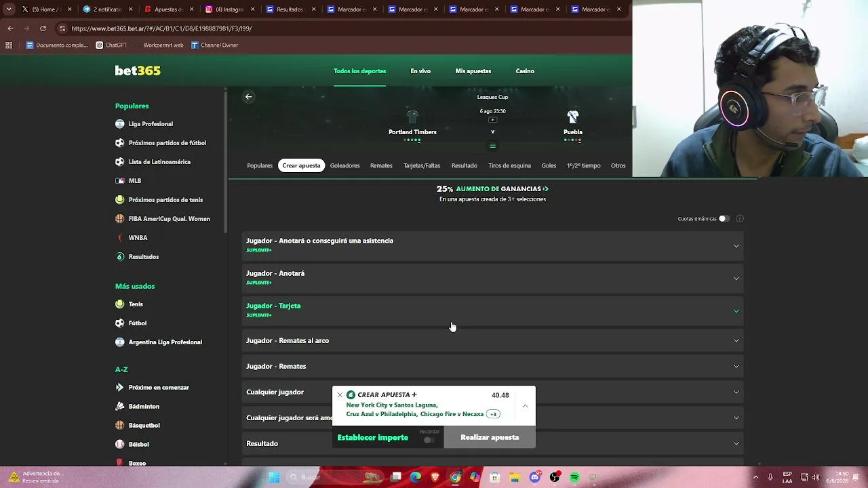Viewport: 868px width, 488px height.
Task: Toggle the Cuotas dinámicas switch
Action: click(x=724, y=218)
